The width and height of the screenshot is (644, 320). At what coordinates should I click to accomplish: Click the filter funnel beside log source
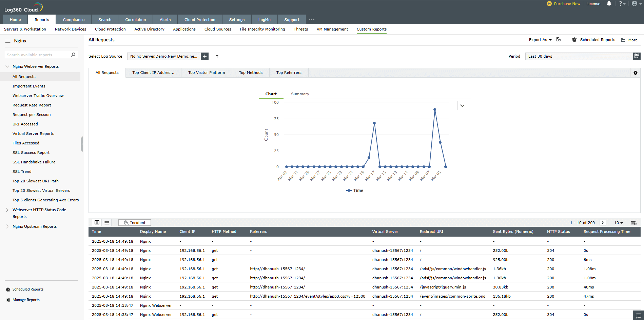pos(217,56)
